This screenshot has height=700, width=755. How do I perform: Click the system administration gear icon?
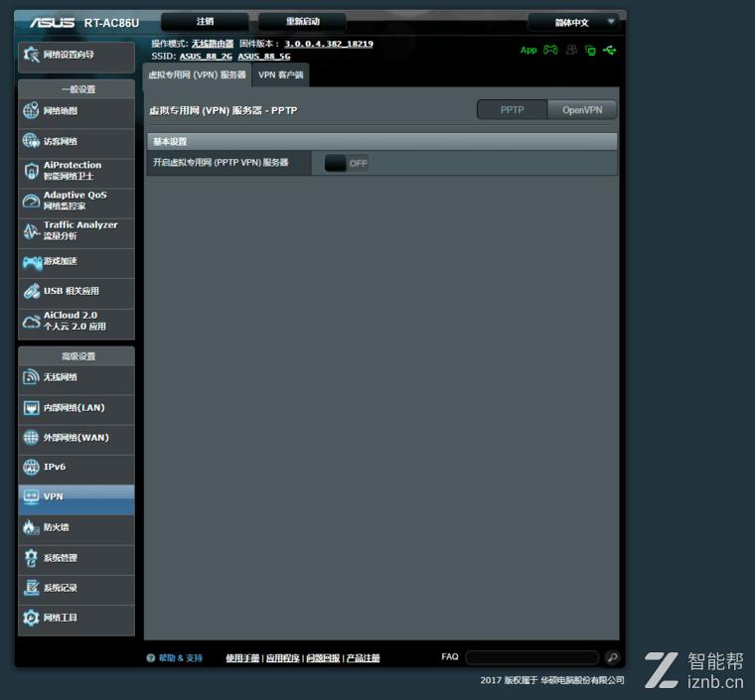(x=31, y=558)
